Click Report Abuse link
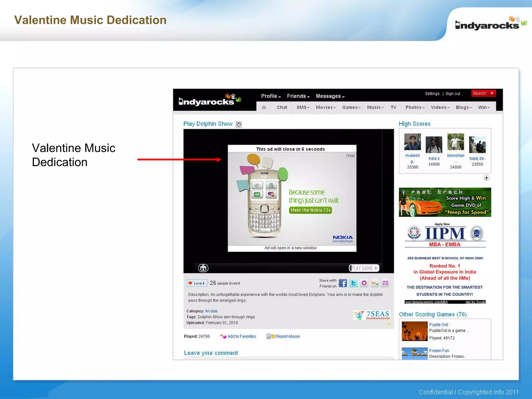532x399 pixels. pyautogui.click(x=287, y=336)
